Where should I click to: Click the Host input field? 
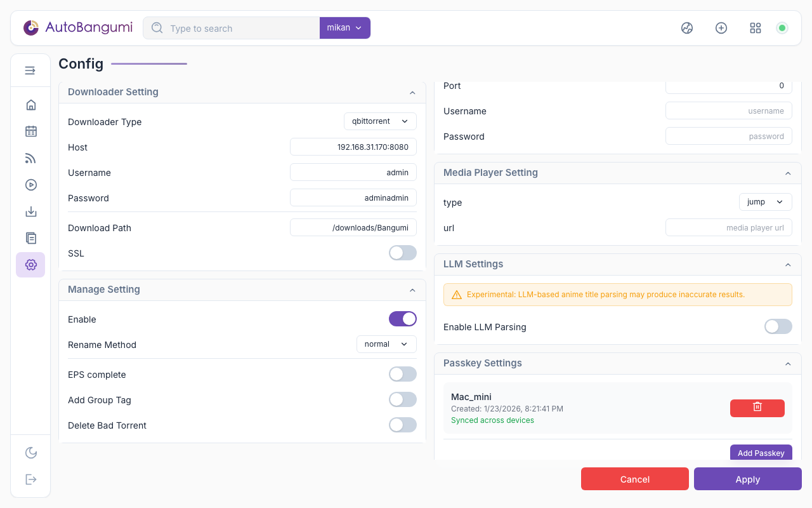click(353, 147)
